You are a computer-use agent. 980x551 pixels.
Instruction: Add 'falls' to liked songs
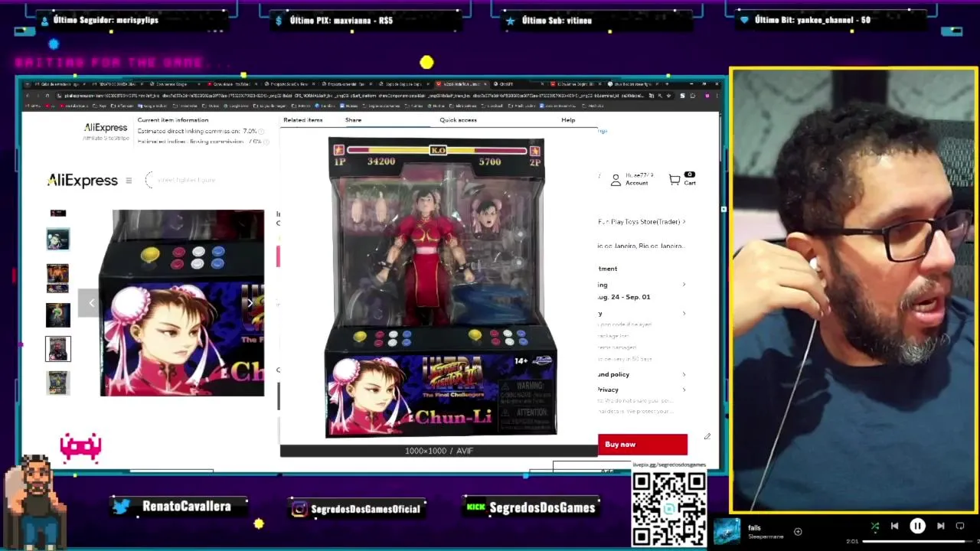click(x=798, y=531)
